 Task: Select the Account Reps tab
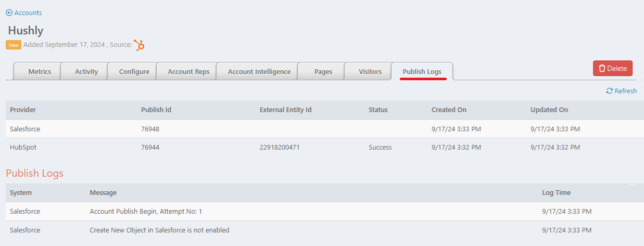point(188,71)
